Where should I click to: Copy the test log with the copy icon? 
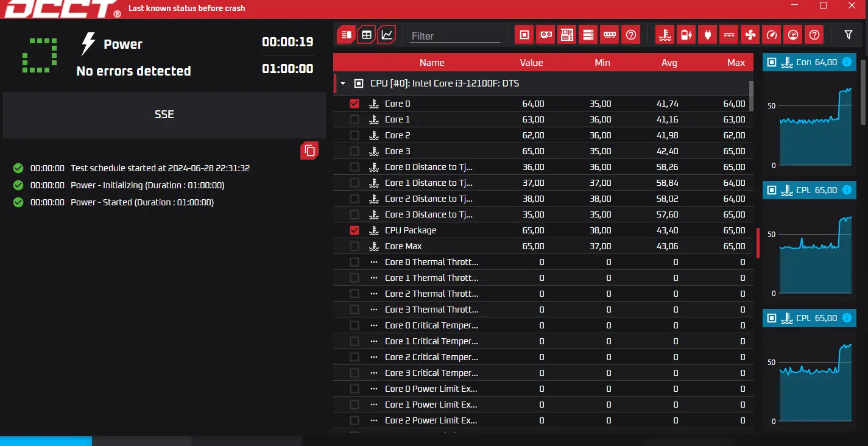[x=309, y=150]
